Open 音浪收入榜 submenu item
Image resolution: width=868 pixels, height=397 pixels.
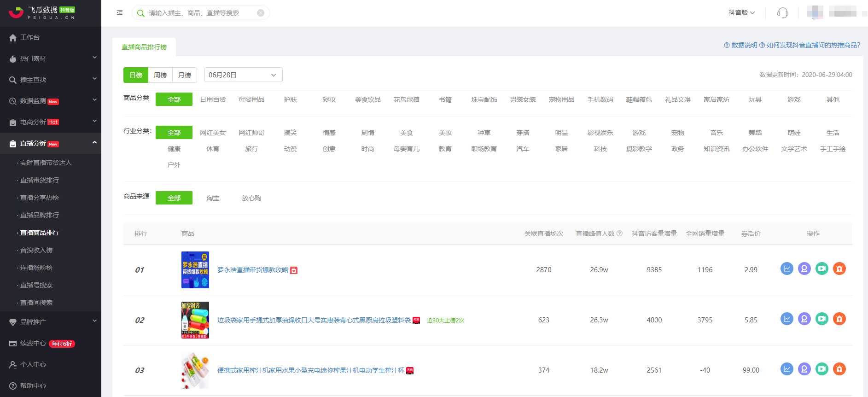point(36,250)
